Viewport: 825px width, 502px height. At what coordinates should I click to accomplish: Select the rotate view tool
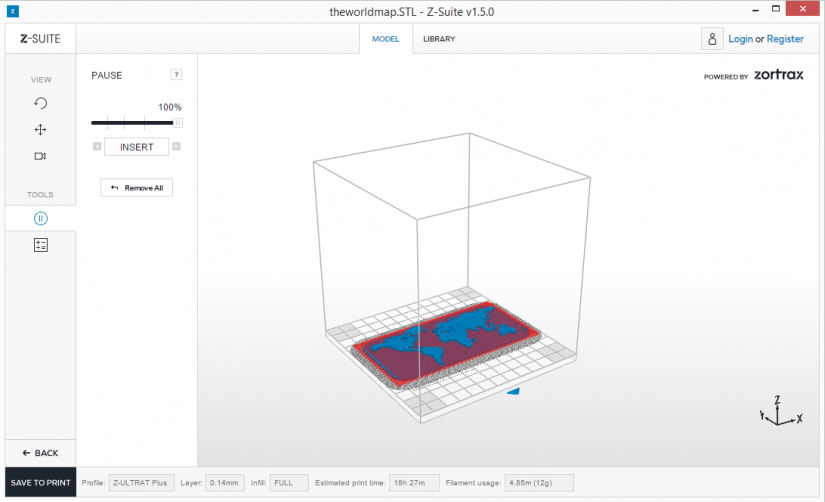(41, 103)
